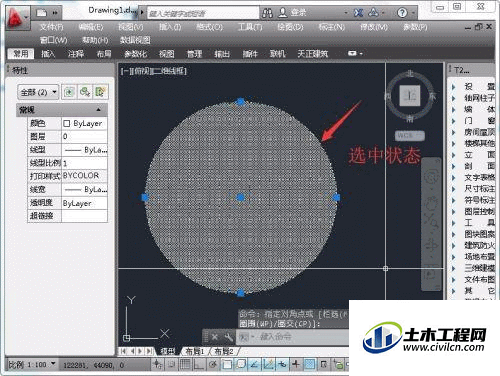The image size is (500, 376).
Task: Click the New drawing icon in quick access toolbar
Action: (x=41, y=13)
